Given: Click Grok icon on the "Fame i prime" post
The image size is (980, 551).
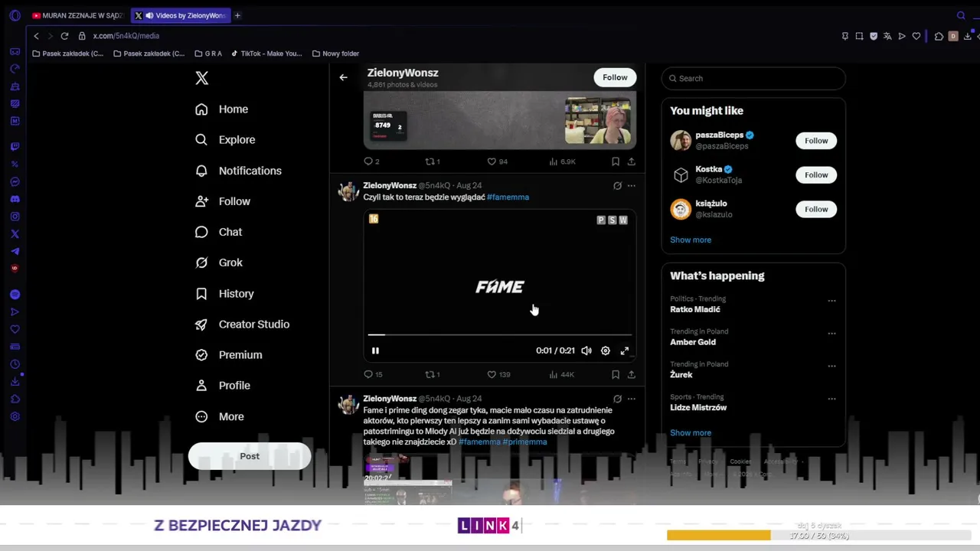Looking at the screenshot, I should (x=617, y=399).
